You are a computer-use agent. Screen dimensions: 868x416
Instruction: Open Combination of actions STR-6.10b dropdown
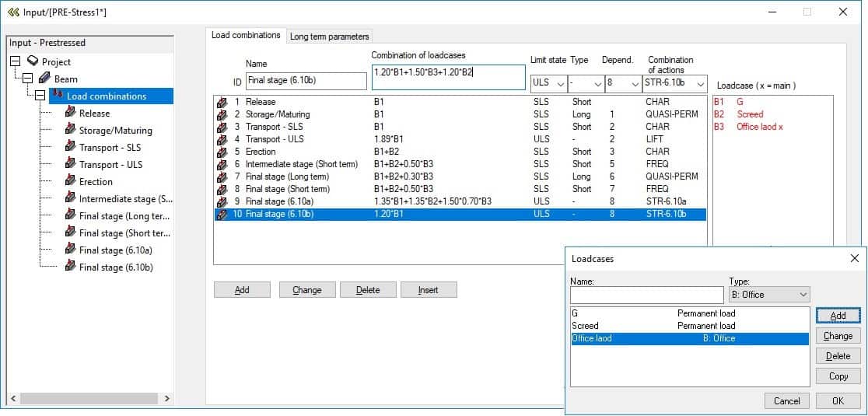coord(701,84)
